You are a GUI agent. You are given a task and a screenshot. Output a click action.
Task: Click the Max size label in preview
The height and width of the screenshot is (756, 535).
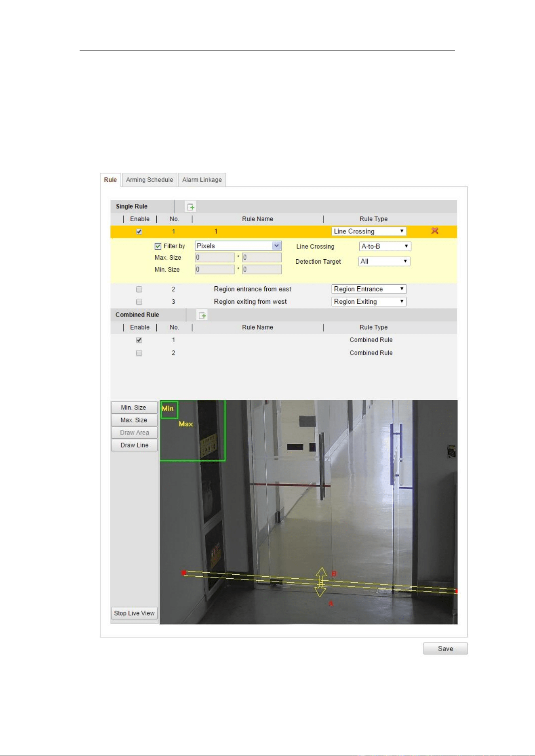tap(186, 424)
